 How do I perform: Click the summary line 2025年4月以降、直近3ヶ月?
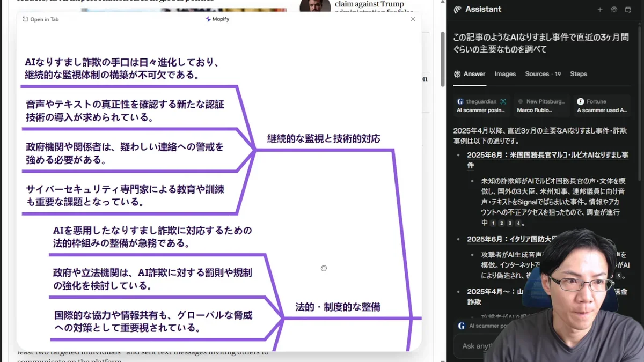pos(540,136)
